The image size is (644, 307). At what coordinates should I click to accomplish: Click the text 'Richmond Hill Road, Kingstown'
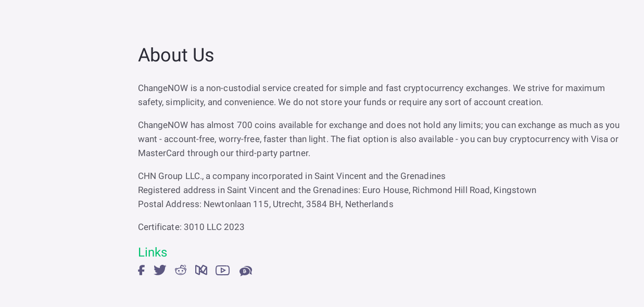point(474,190)
